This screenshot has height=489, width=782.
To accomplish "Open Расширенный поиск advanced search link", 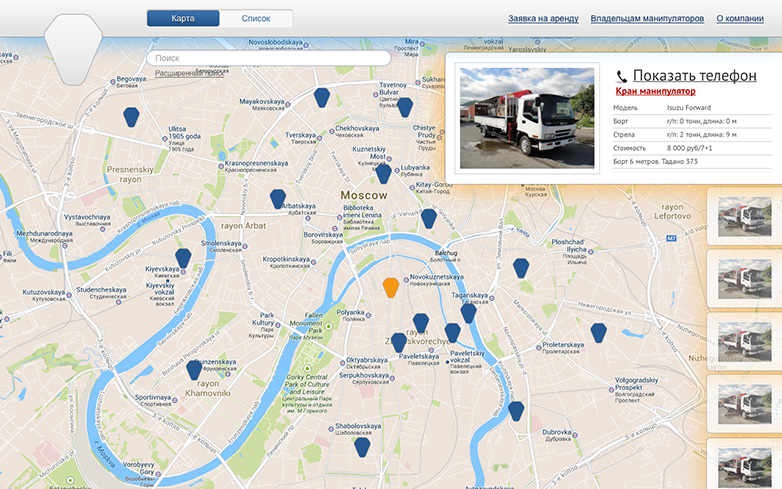I will tap(189, 73).
